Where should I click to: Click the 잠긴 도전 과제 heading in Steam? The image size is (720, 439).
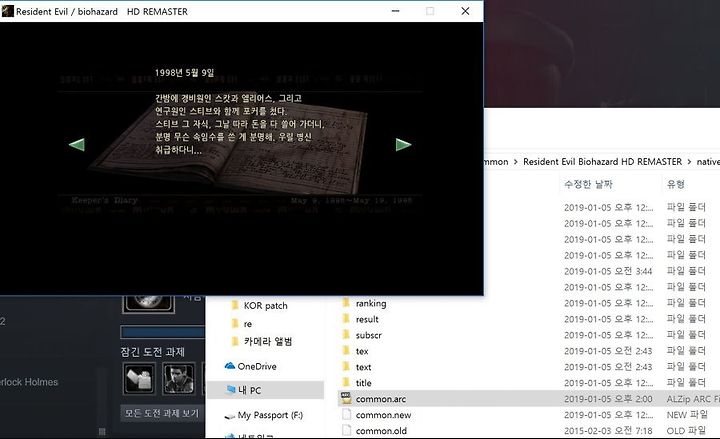152,352
